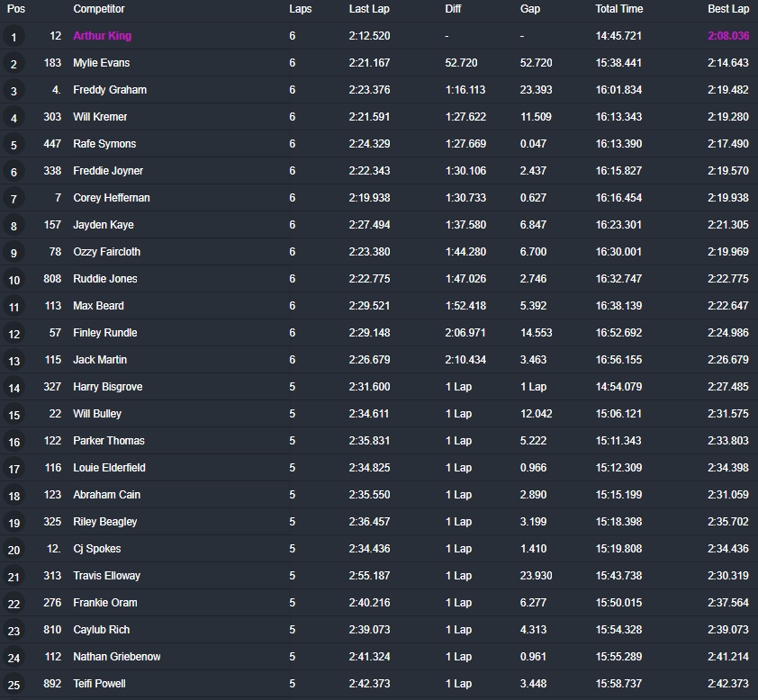Open leader Arthur King's name
The height and width of the screenshot is (700, 758).
tap(102, 36)
